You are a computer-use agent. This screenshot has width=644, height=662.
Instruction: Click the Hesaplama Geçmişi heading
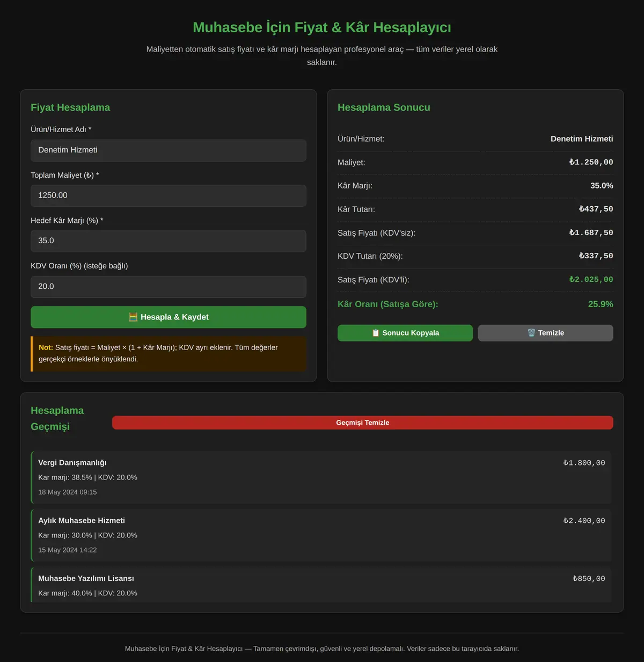[x=57, y=419]
